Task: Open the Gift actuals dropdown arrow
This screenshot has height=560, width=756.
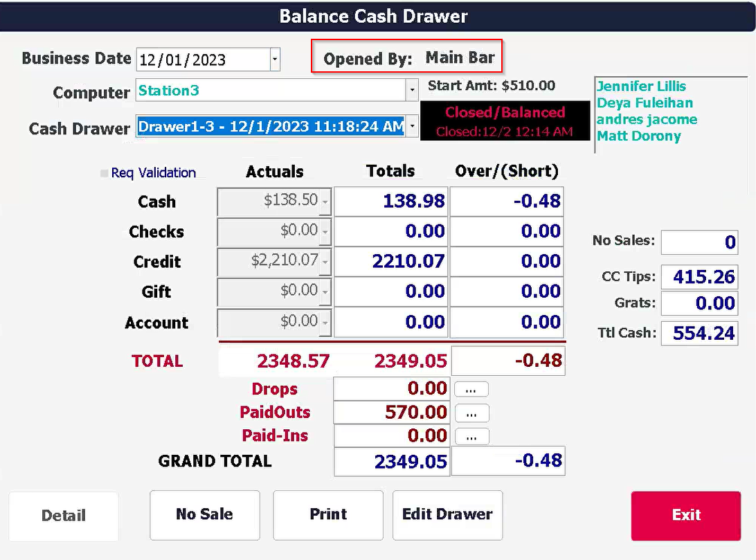Action: click(325, 292)
